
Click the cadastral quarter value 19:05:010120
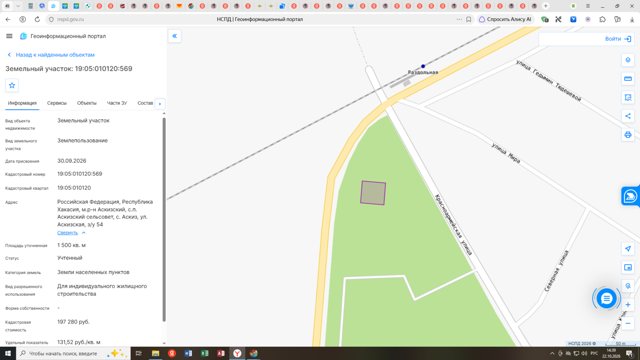point(74,188)
